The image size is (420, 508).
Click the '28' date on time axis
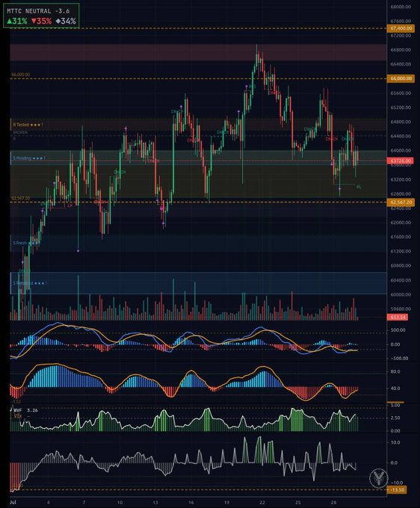point(333,503)
